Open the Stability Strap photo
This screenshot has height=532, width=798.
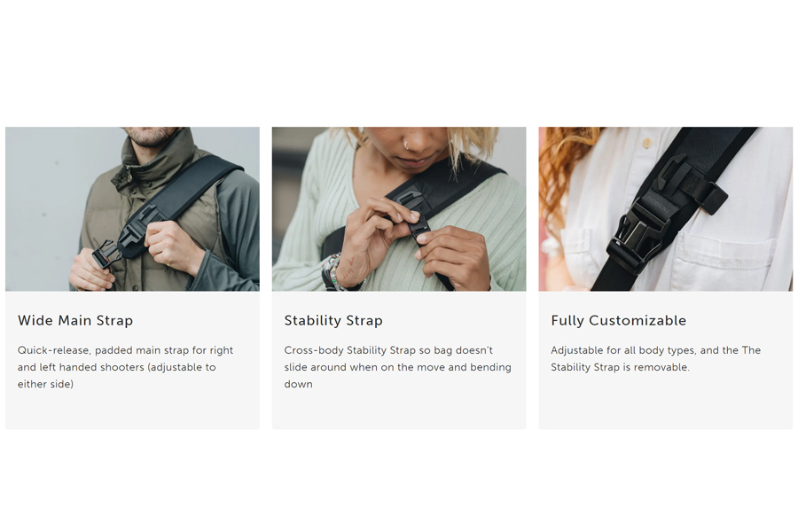399,208
